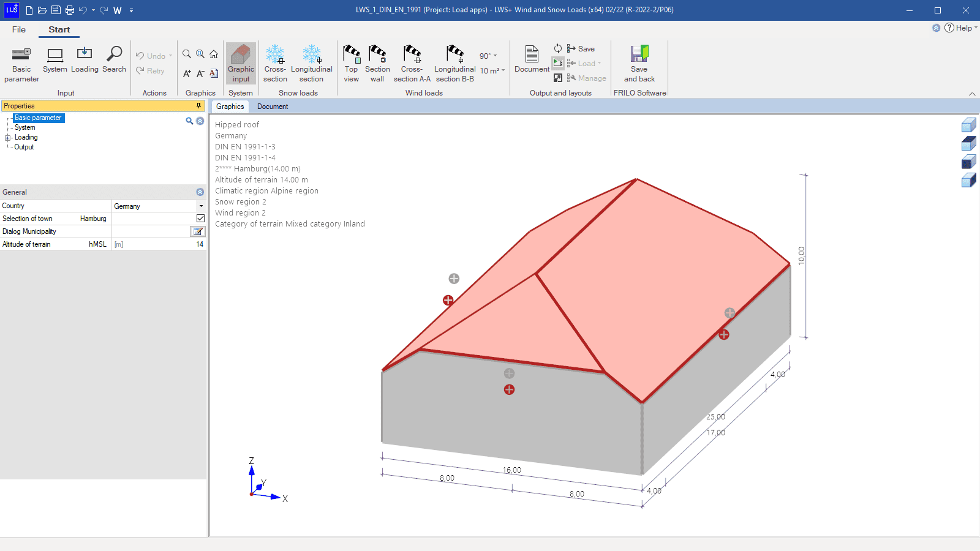The width and height of the screenshot is (980, 551).
Task: Open the Dialog Municipality edit button
Action: tap(197, 231)
